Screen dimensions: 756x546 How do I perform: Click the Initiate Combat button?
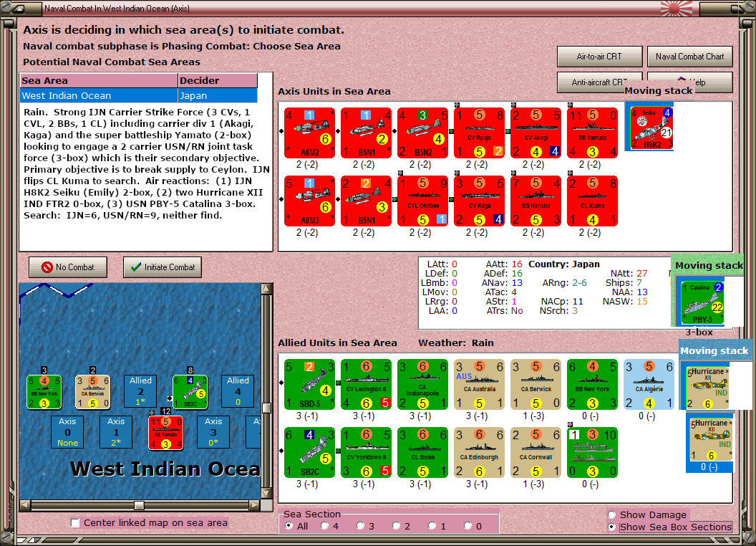click(x=163, y=267)
